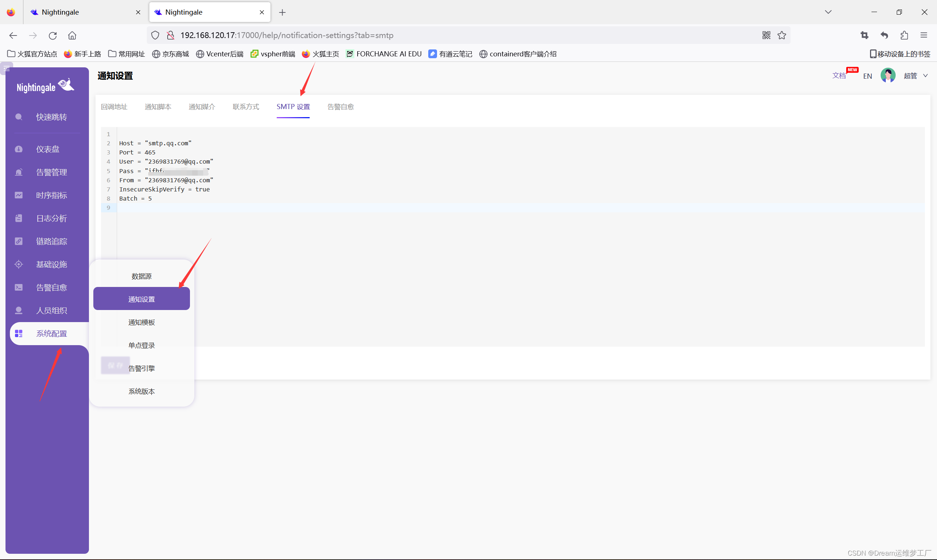Select 通知模板 in the submenu
Screen dimensions: 937x560
(142, 322)
